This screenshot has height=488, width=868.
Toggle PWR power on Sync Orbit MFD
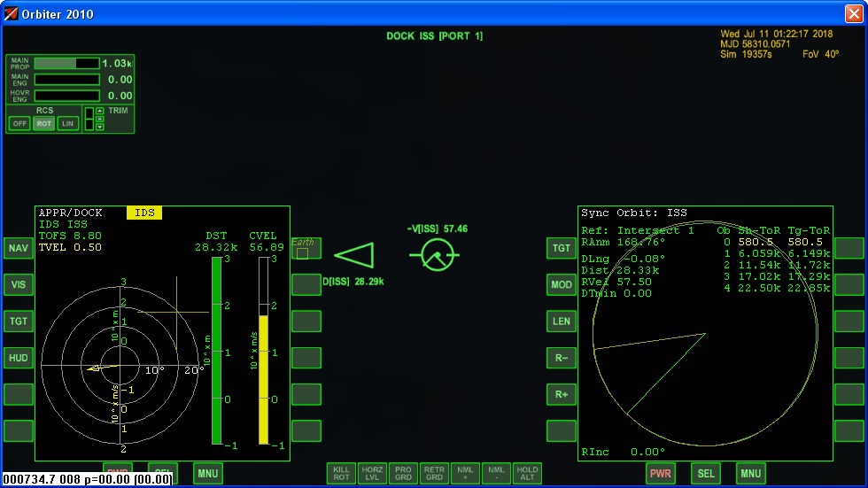click(x=661, y=473)
